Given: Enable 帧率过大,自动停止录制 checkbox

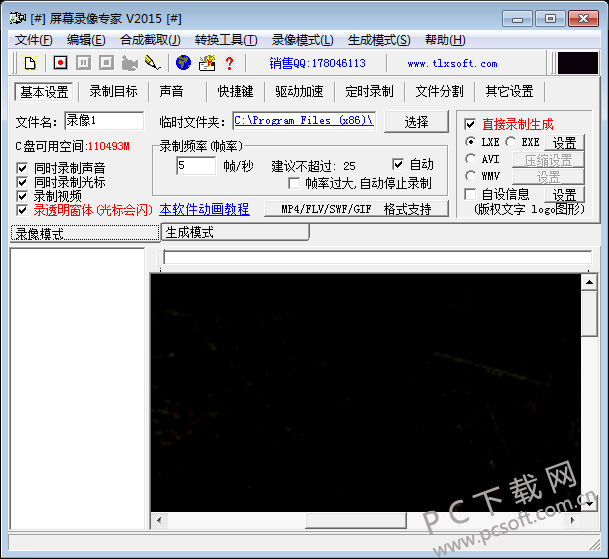Looking at the screenshot, I should (x=294, y=183).
